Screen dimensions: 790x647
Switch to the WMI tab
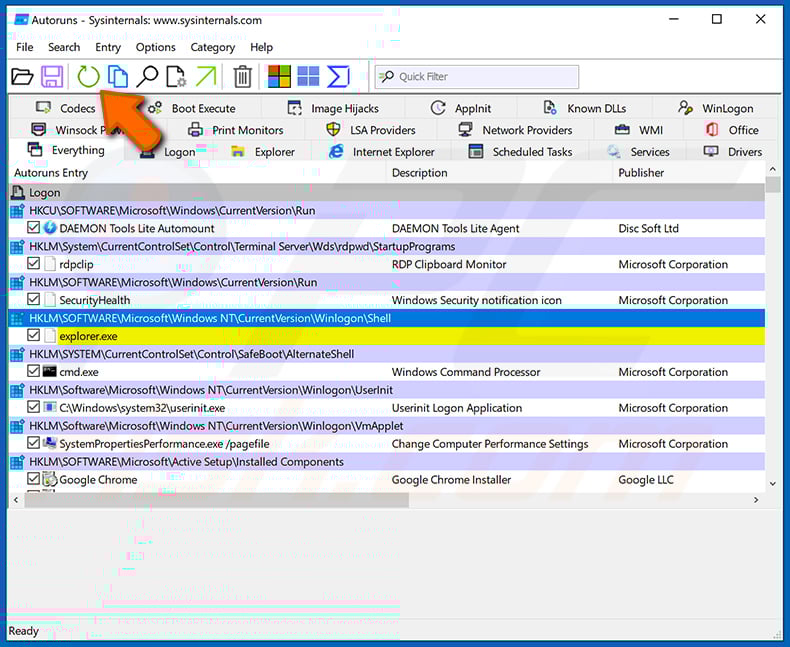639,130
